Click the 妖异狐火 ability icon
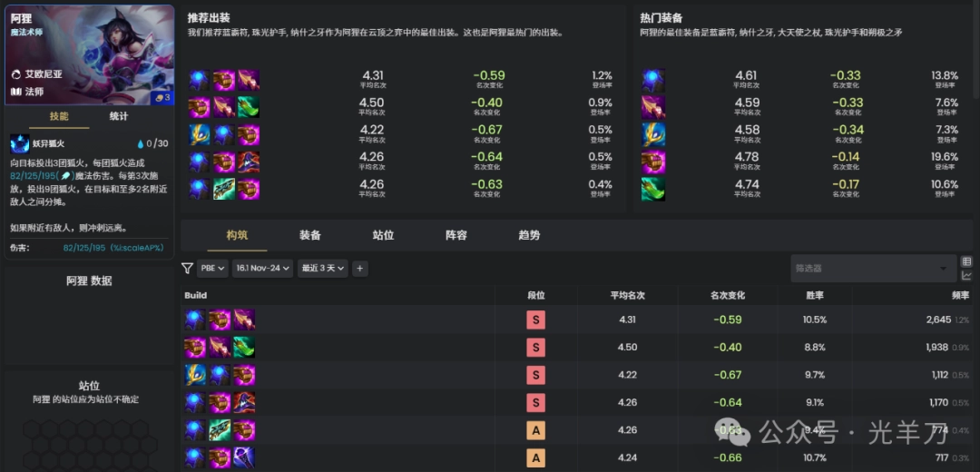This screenshot has height=472, width=980. coord(20,143)
